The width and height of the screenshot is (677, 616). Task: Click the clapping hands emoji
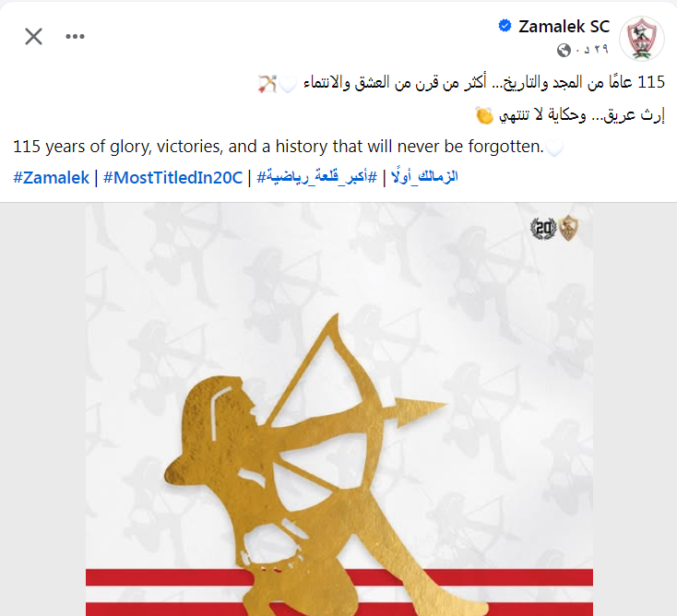pyautogui.click(x=484, y=115)
